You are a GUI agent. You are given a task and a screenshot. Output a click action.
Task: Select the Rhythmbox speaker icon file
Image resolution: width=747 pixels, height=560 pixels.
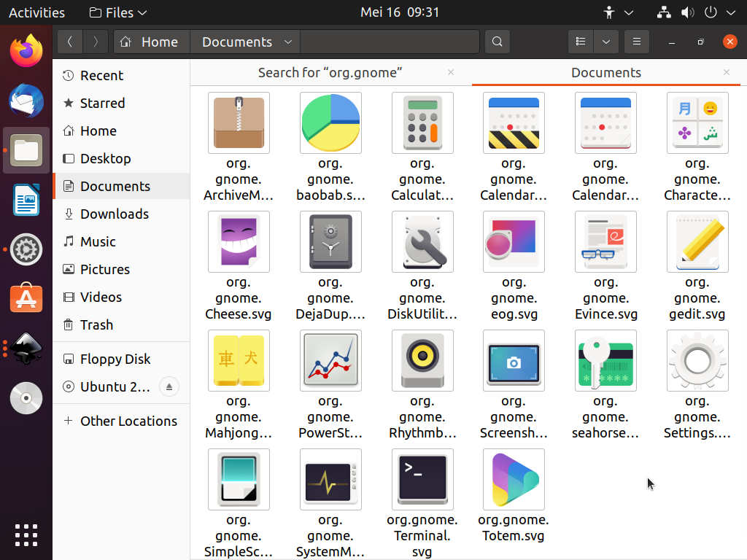click(x=422, y=360)
